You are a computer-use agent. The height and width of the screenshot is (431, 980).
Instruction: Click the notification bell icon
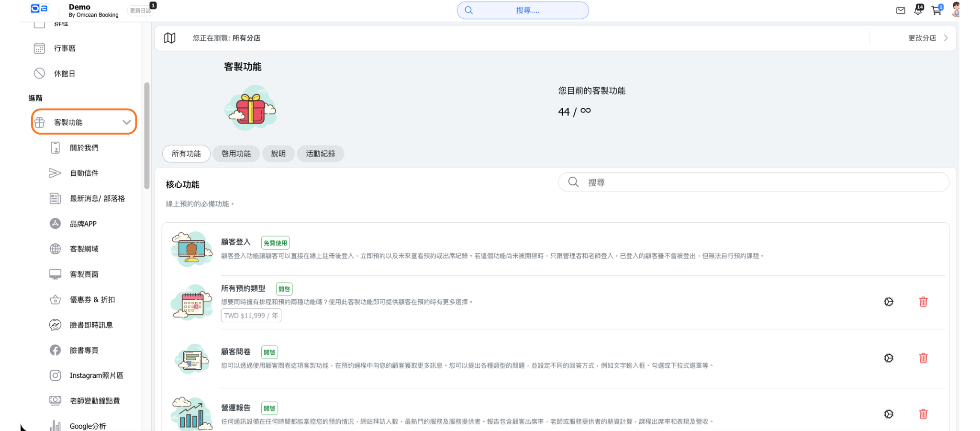[918, 10]
